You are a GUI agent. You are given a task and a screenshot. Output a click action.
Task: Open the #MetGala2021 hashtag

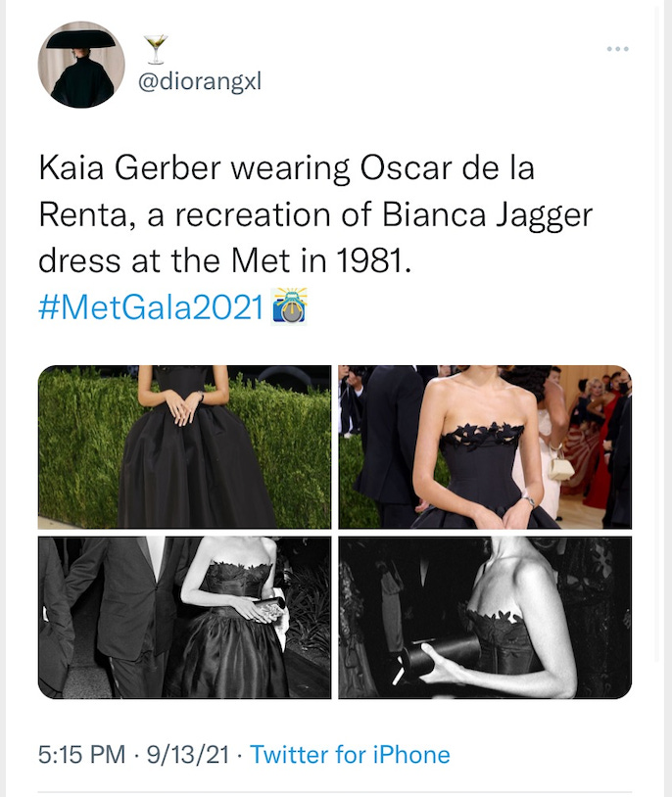[x=151, y=307]
